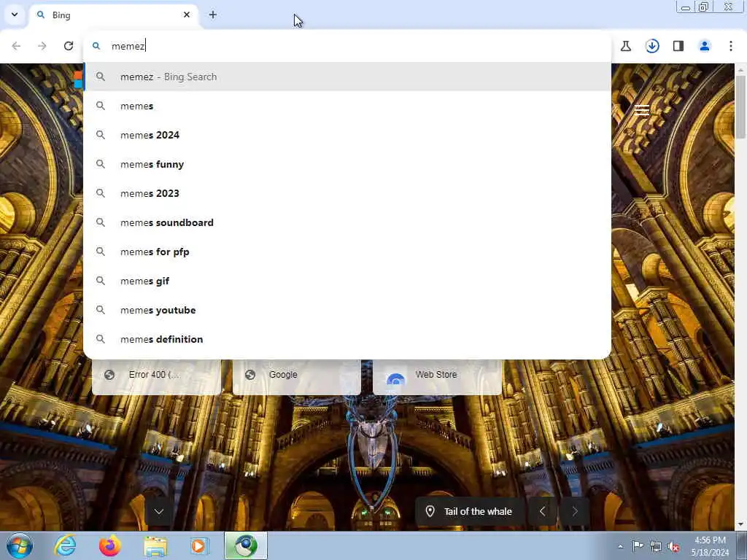Select the 'memes gif' suggestion
Viewport: 747px width, 560px height.
tap(347, 281)
